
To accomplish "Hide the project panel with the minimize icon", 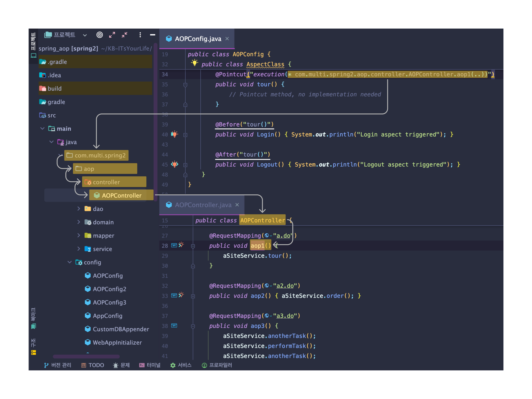I will pos(153,35).
